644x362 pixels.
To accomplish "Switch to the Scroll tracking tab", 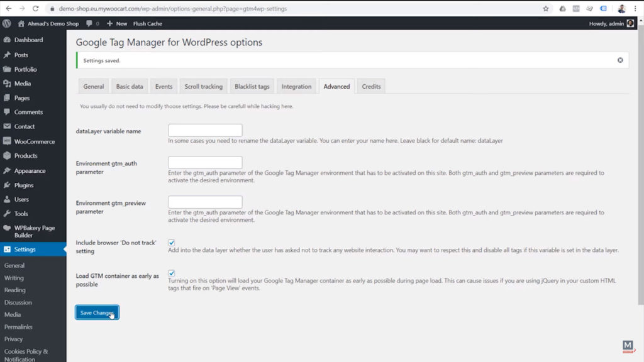I will click(203, 86).
